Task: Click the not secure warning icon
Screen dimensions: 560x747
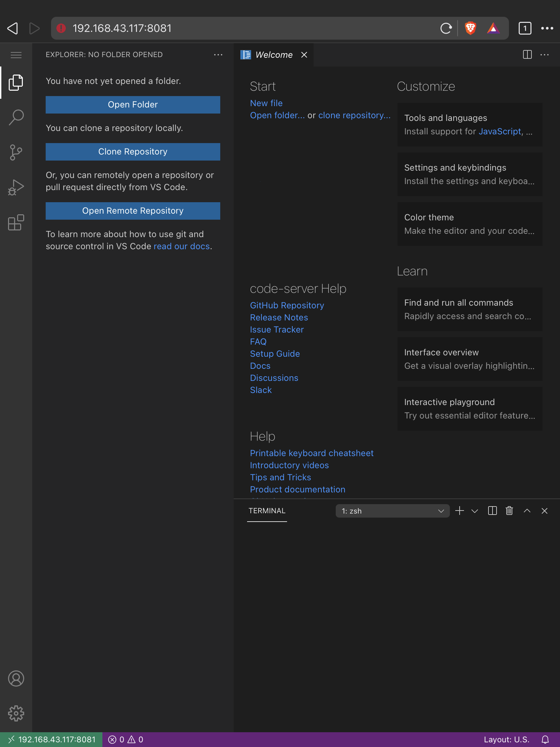Action: (61, 28)
